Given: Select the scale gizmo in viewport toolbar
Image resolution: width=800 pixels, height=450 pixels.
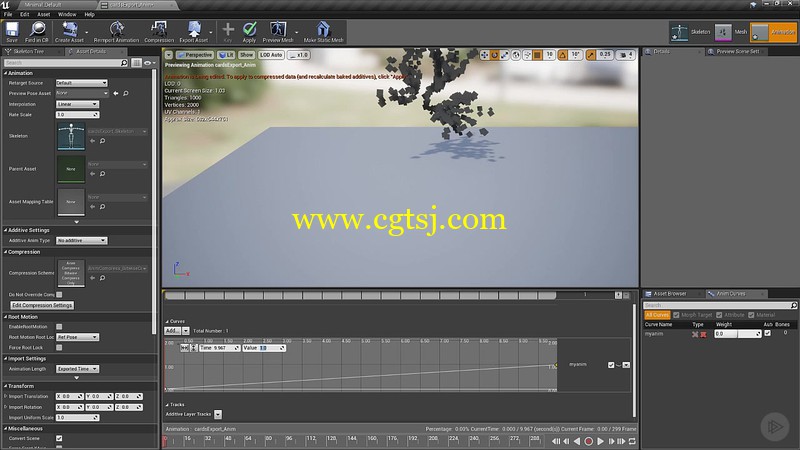Looking at the screenshot, I should point(504,55).
